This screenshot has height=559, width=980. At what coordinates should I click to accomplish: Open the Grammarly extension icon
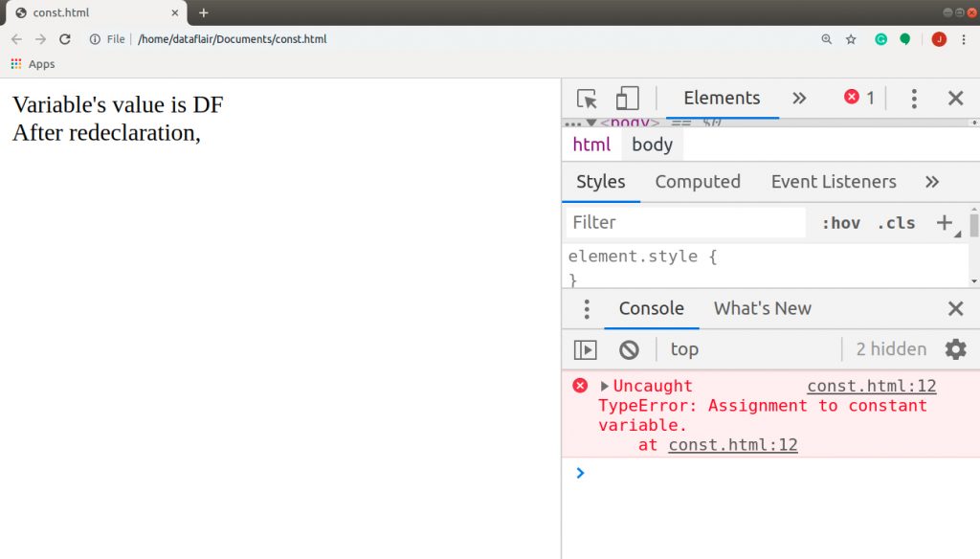tap(880, 39)
